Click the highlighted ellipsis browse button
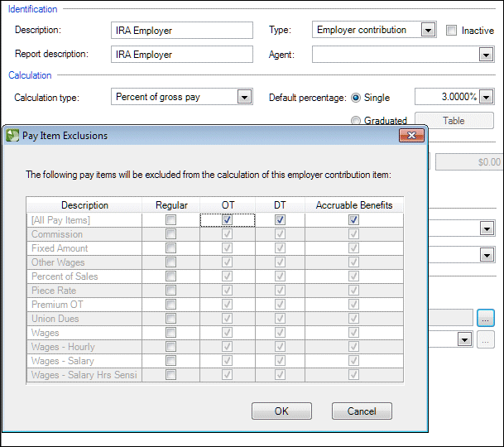504x447 pixels. [x=486, y=317]
